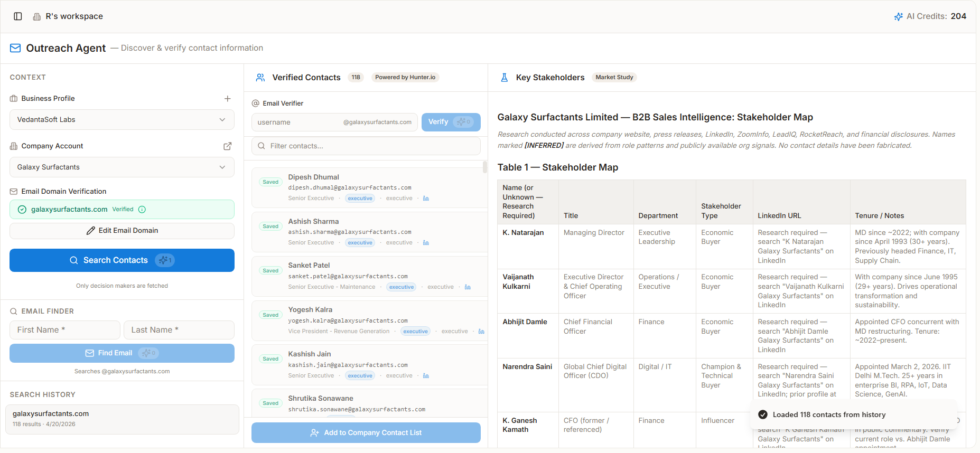Click the Outreach Agent envelope icon
Screen dimensions: 980x453
[15, 48]
